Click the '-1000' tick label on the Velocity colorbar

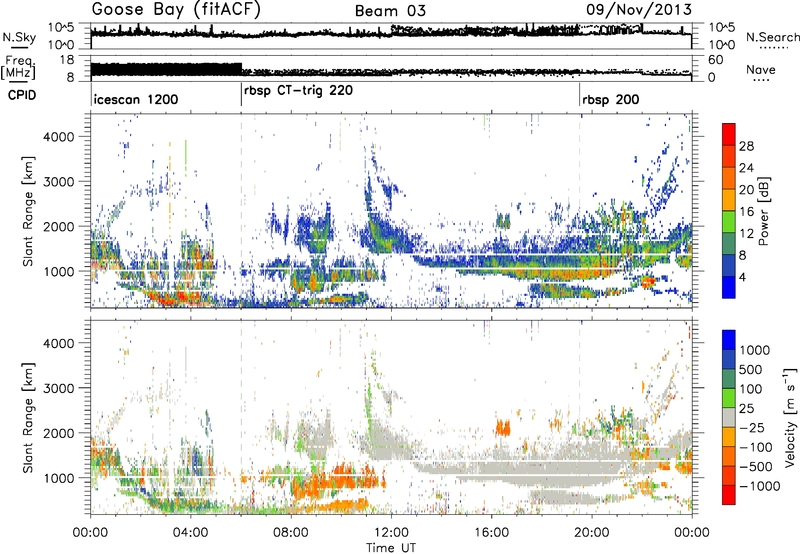tap(759, 486)
